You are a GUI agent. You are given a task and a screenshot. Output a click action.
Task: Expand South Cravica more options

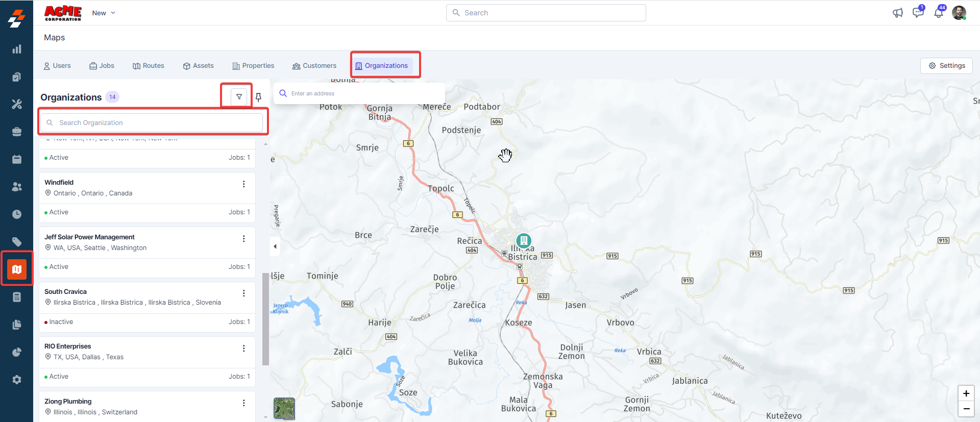(243, 293)
